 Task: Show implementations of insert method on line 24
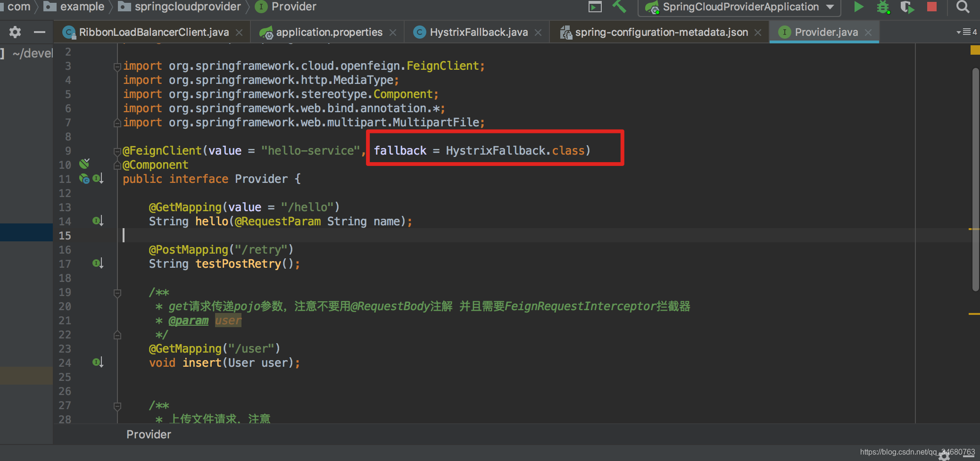click(x=98, y=362)
